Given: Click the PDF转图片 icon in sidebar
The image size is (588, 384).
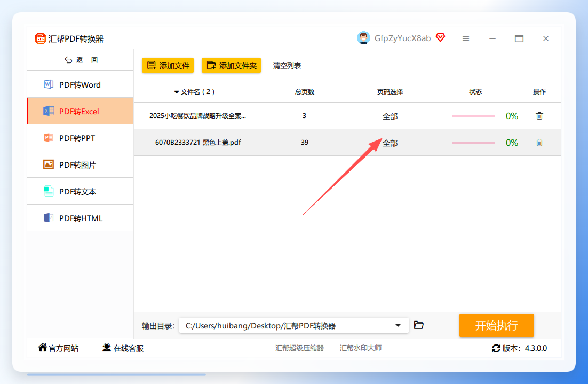Looking at the screenshot, I should coord(49,164).
